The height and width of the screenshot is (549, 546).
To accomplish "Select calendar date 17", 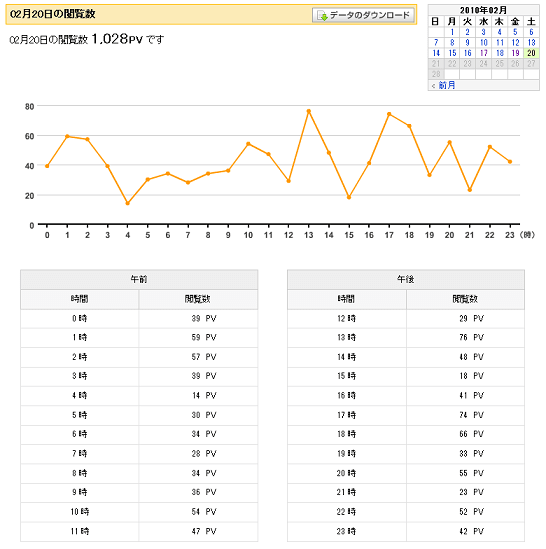I will [x=484, y=53].
